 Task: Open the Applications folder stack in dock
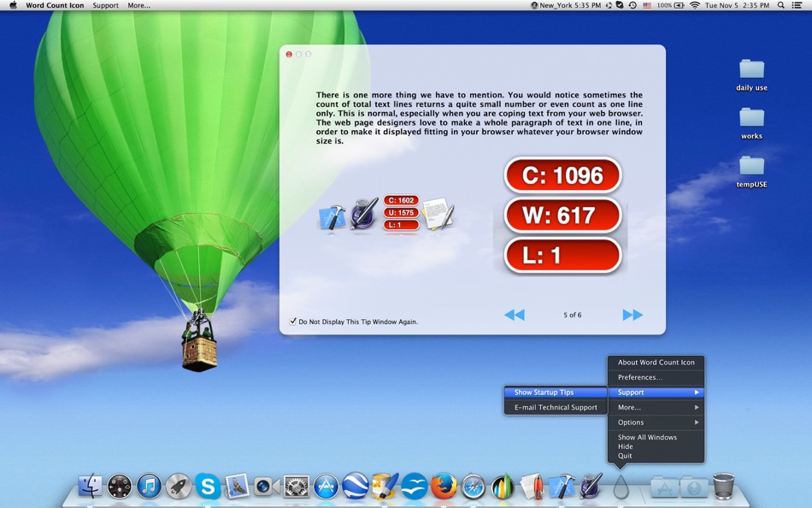click(665, 487)
